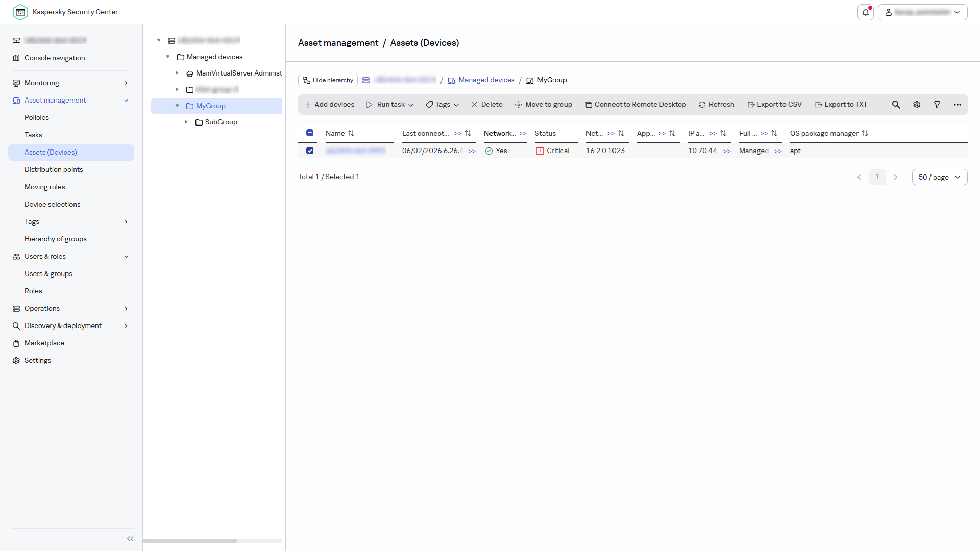Collapse the MyGroup tree node
Viewport: 980px width, 551px height.
[x=177, y=106]
